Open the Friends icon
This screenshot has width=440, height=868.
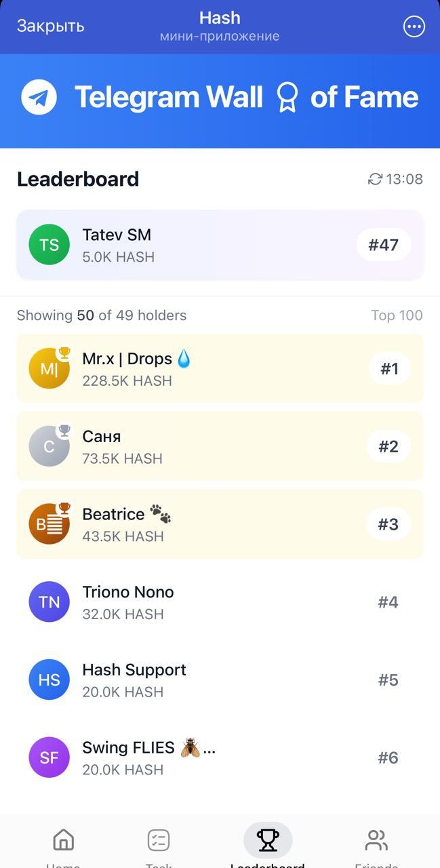pyautogui.click(x=376, y=841)
